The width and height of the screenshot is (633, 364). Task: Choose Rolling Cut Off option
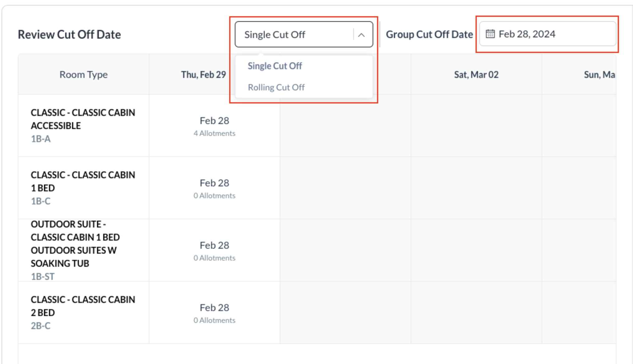(x=276, y=87)
